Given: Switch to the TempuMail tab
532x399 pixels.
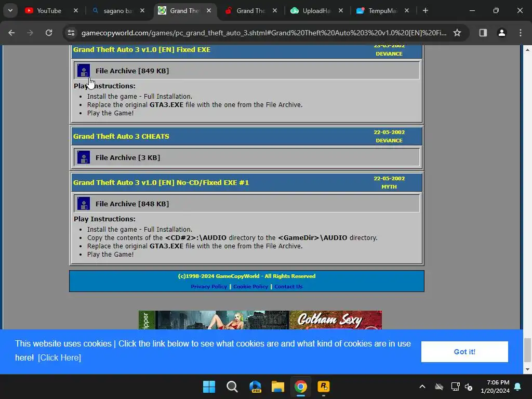Looking at the screenshot, I should (x=382, y=10).
